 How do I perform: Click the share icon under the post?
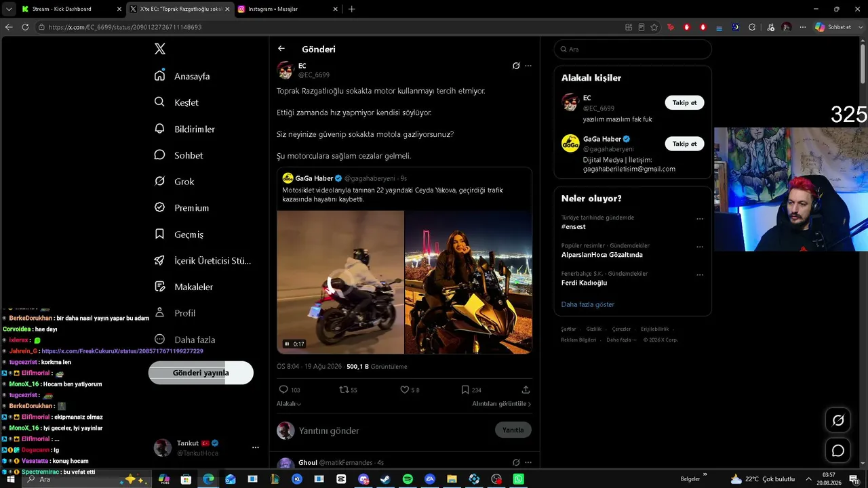tap(526, 390)
